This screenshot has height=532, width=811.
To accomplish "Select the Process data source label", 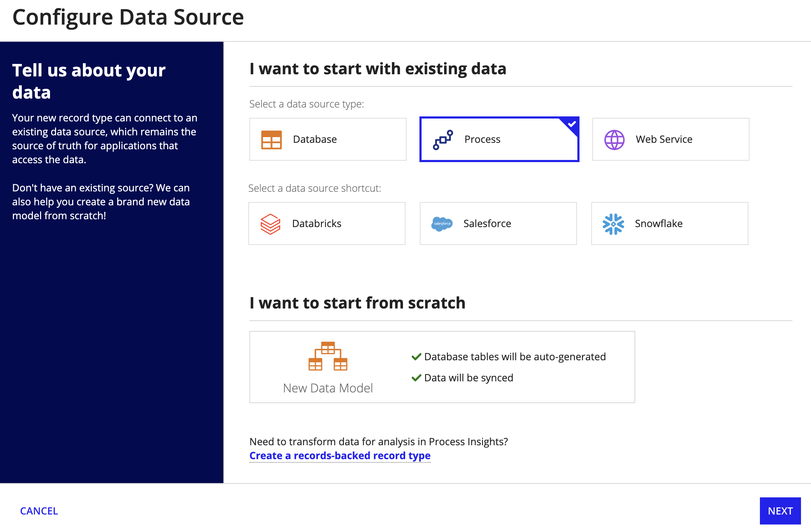I will click(482, 139).
